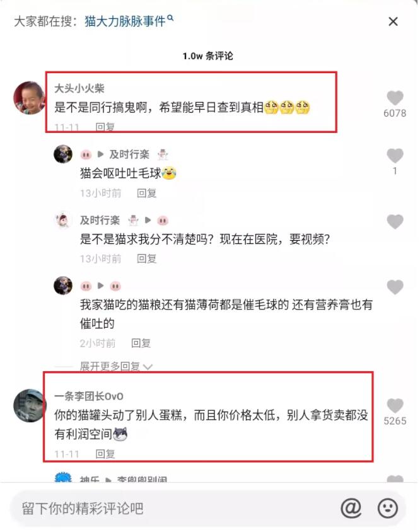Tap avatar of the 催毛球 reply author

pos(63,285)
